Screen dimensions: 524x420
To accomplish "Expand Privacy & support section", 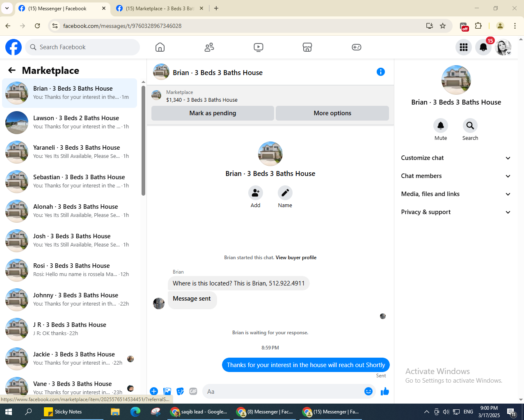I will (456, 212).
